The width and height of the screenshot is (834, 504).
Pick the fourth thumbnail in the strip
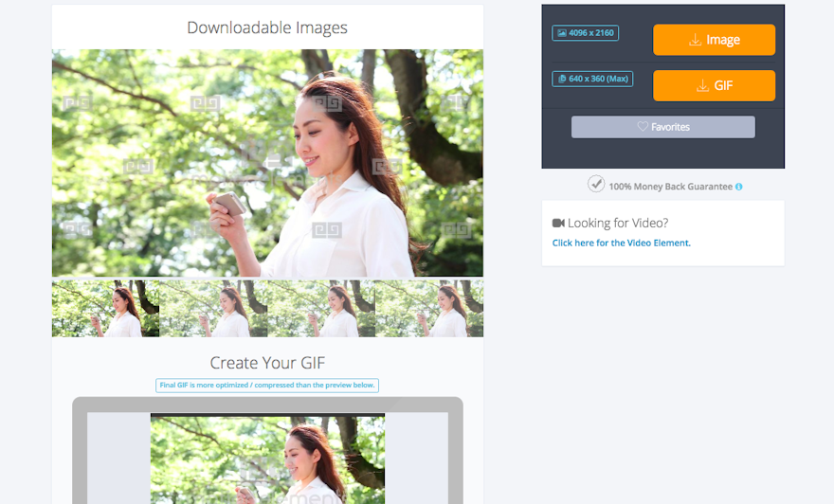pos(429,309)
